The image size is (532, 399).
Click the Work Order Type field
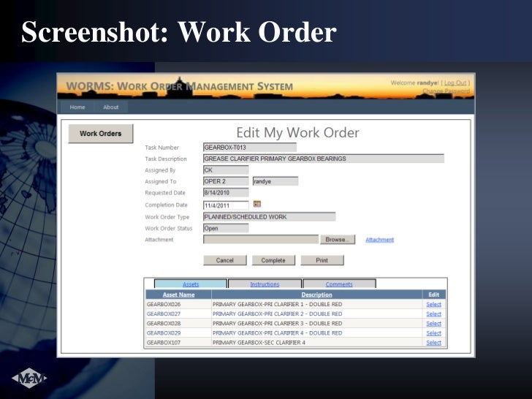(x=270, y=217)
